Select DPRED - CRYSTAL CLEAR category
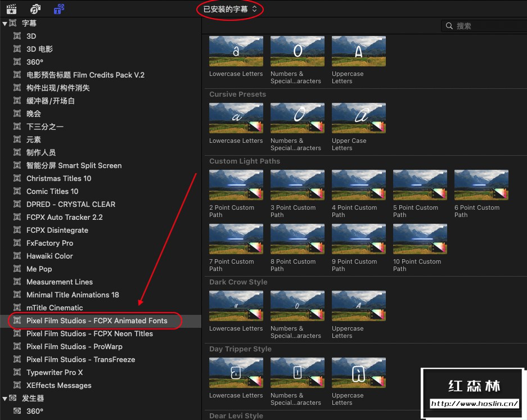 71,204
